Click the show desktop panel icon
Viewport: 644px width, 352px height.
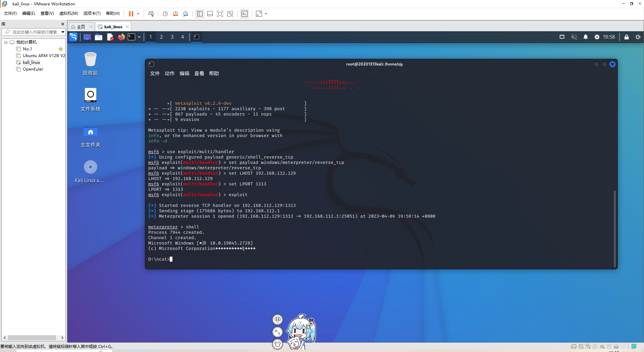(x=87, y=37)
